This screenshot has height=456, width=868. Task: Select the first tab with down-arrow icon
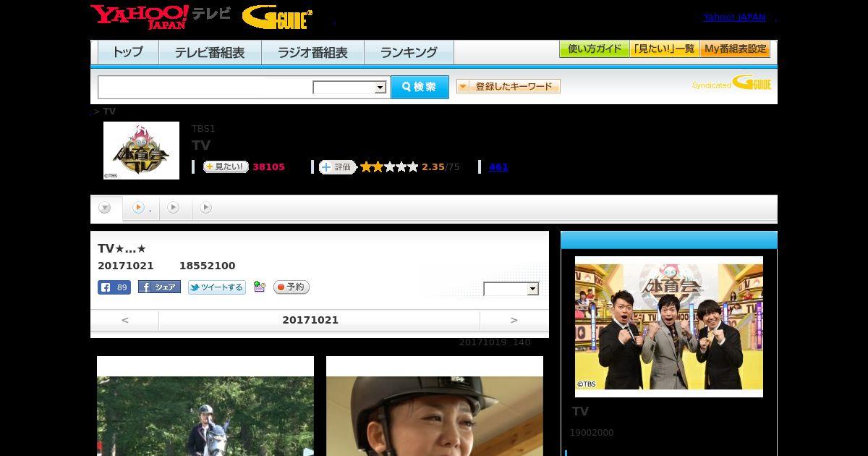106,208
